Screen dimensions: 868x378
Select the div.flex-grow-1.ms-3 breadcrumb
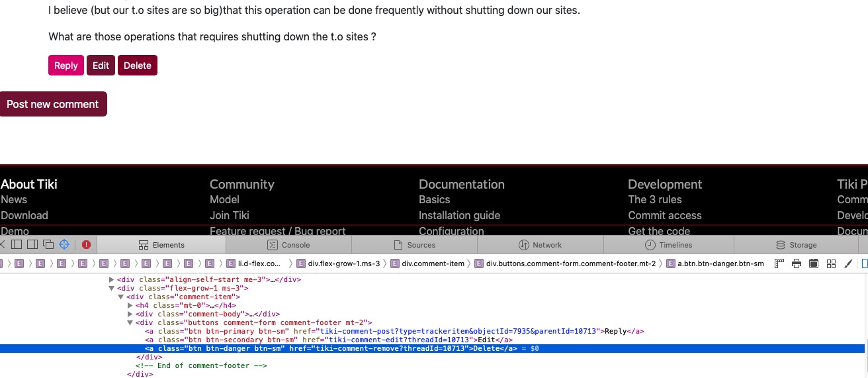[338, 263]
